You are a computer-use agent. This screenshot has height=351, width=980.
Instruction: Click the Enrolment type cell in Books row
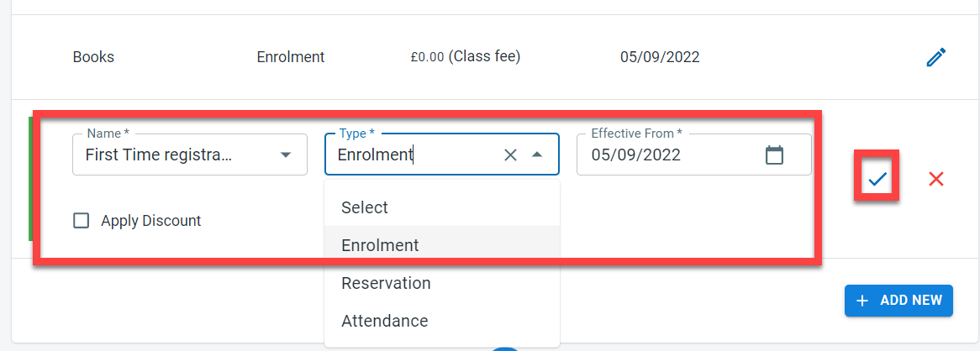click(x=291, y=57)
